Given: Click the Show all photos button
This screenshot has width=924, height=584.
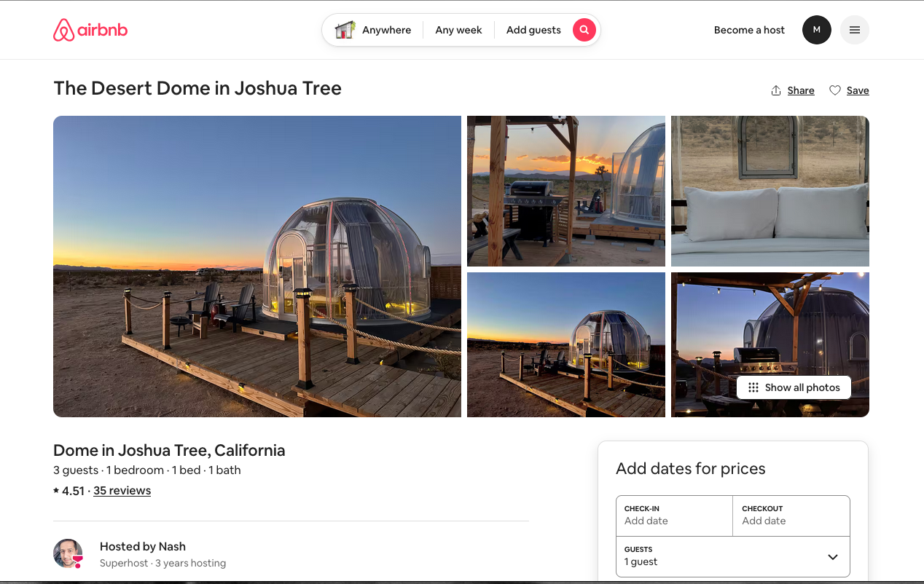Looking at the screenshot, I should click(802, 387).
